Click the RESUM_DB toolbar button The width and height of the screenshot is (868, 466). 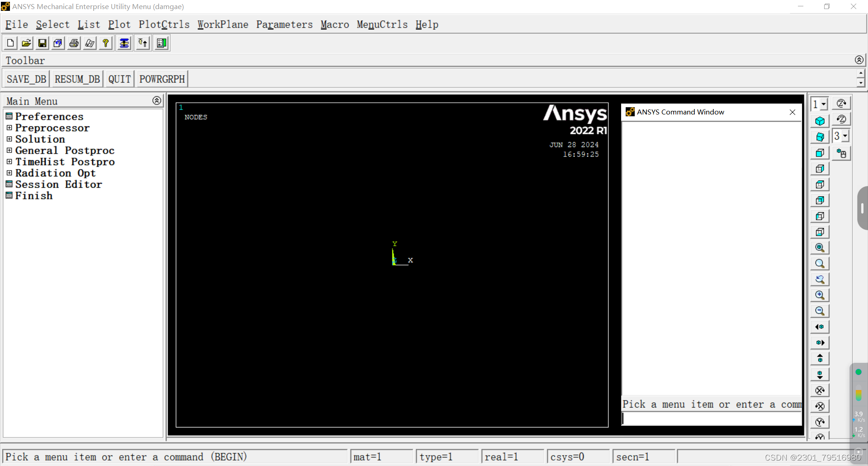[x=77, y=78]
